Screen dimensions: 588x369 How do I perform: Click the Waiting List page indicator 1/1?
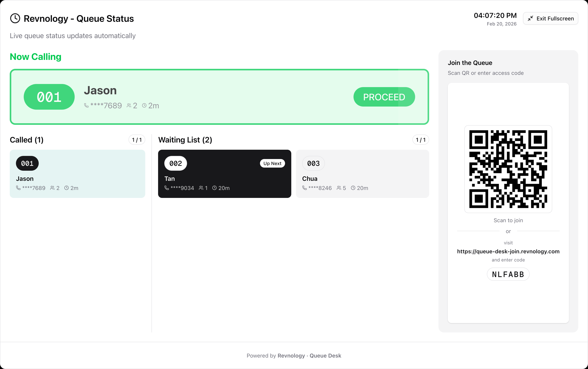tap(421, 140)
